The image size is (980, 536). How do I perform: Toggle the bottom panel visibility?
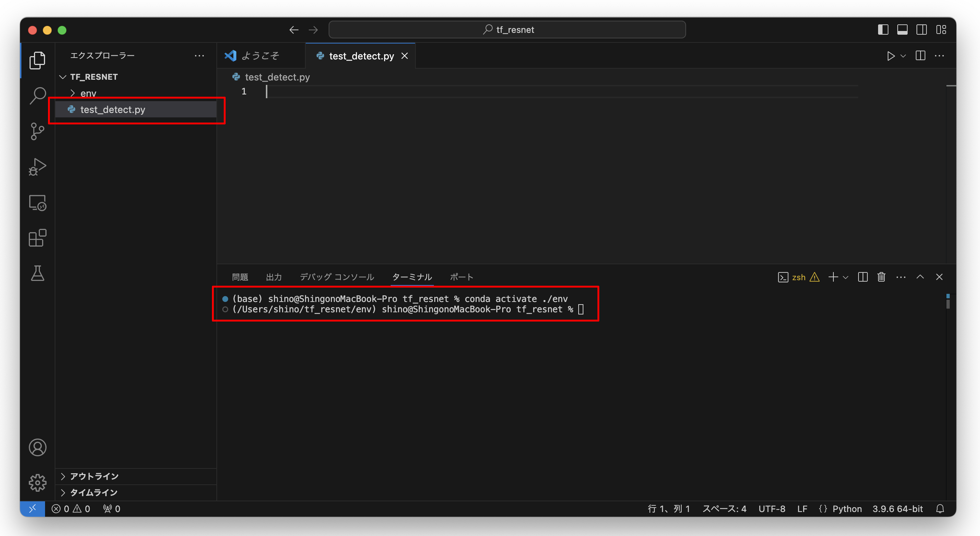point(902,30)
